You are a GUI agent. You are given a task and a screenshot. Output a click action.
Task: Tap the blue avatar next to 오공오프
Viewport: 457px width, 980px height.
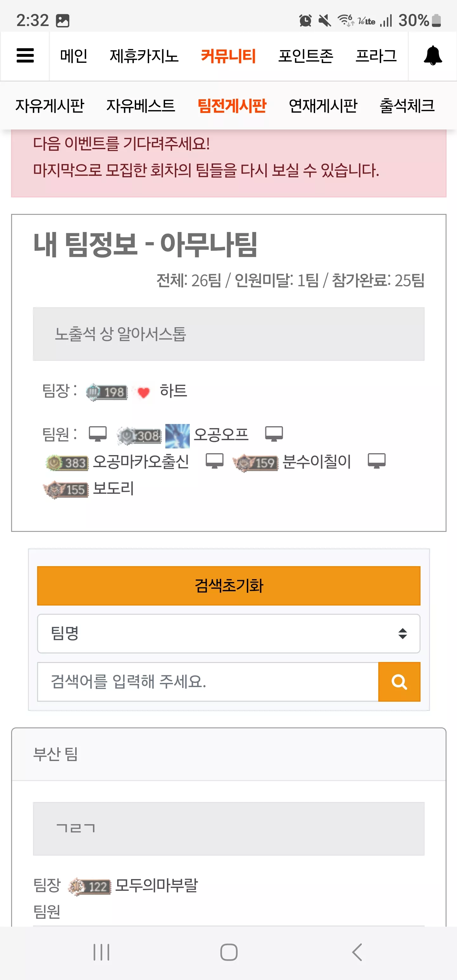pos(177,436)
